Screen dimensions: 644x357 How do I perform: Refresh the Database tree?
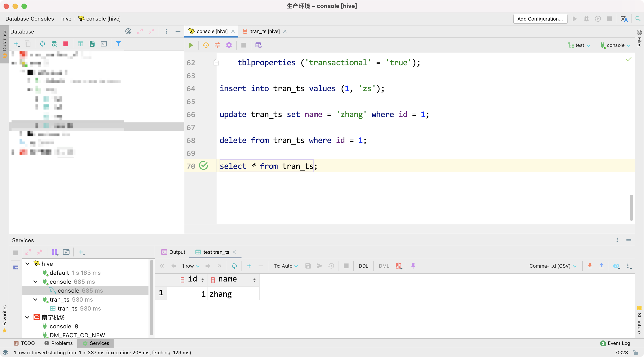click(x=42, y=44)
